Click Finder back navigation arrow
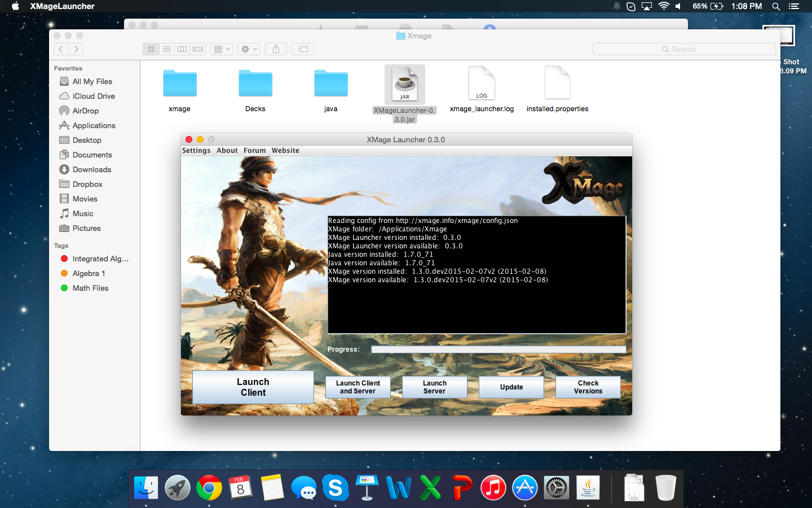 (x=61, y=49)
